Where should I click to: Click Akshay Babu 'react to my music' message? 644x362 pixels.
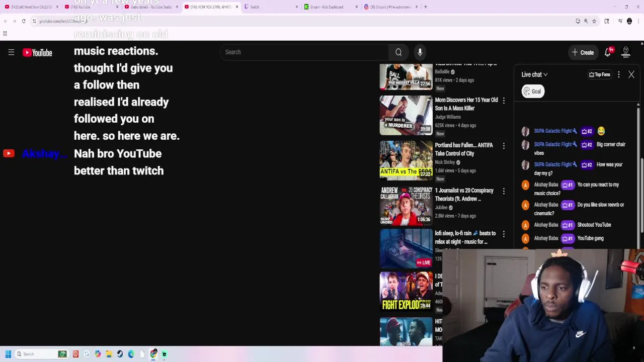pos(578,189)
